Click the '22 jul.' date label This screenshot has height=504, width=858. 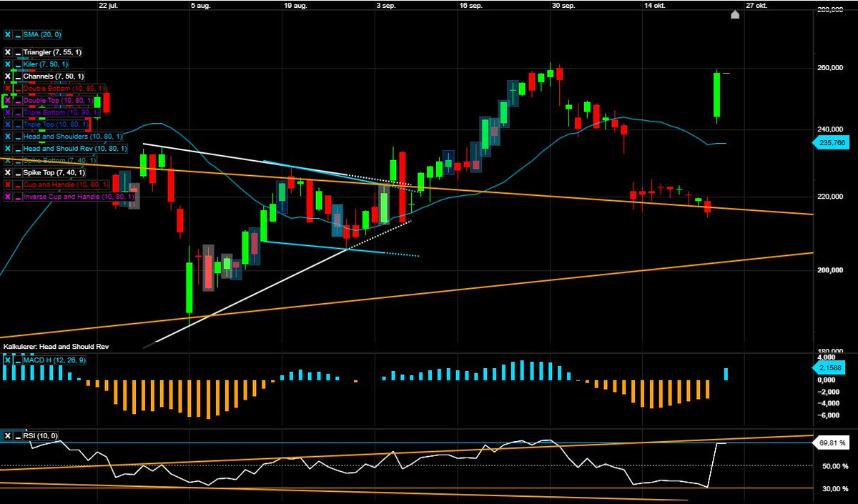pyautogui.click(x=107, y=4)
